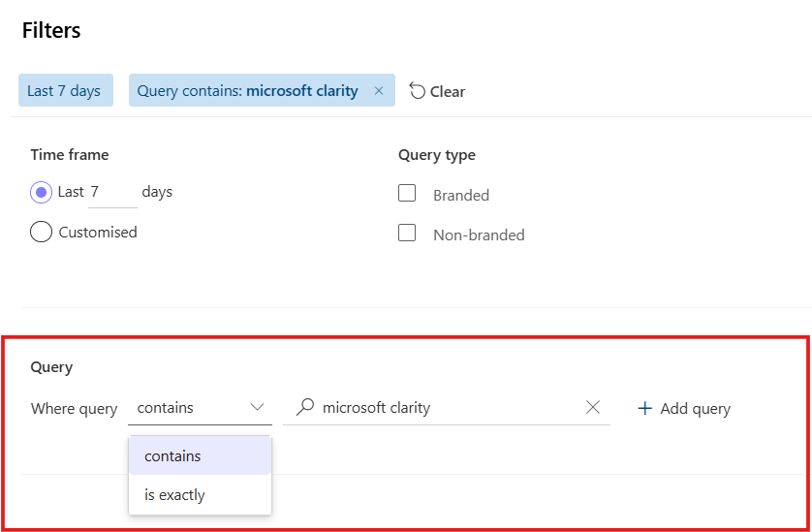Viewport: 812px width, 532px height.
Task: Click the plus icon beside Add query
Action: pyautogui.click(x=644, y=409)
